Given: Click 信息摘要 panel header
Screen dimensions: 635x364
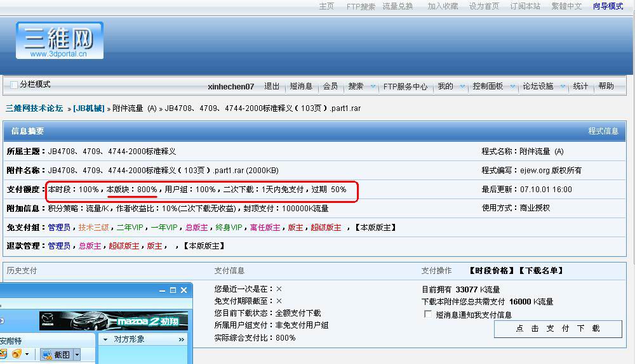Looking at the screenshot, I should click(27, 131).
